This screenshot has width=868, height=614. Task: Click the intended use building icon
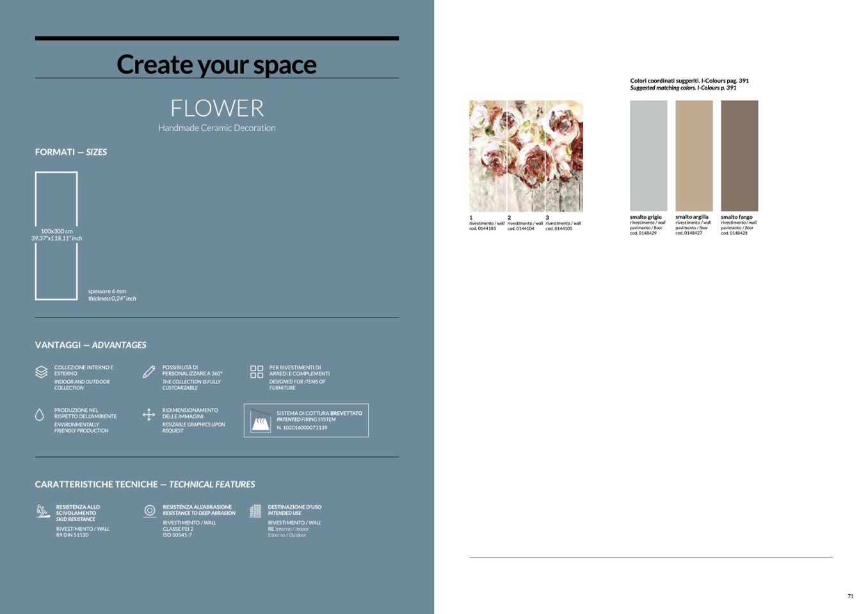coord(255,511)
